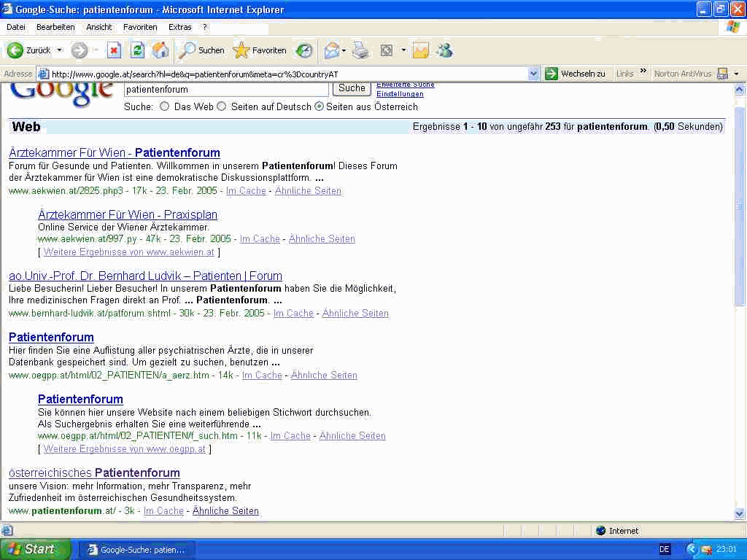The image size is (747, 560).
Task: Click the Print icon in toolbar
Action: click(x=360, y=50)
